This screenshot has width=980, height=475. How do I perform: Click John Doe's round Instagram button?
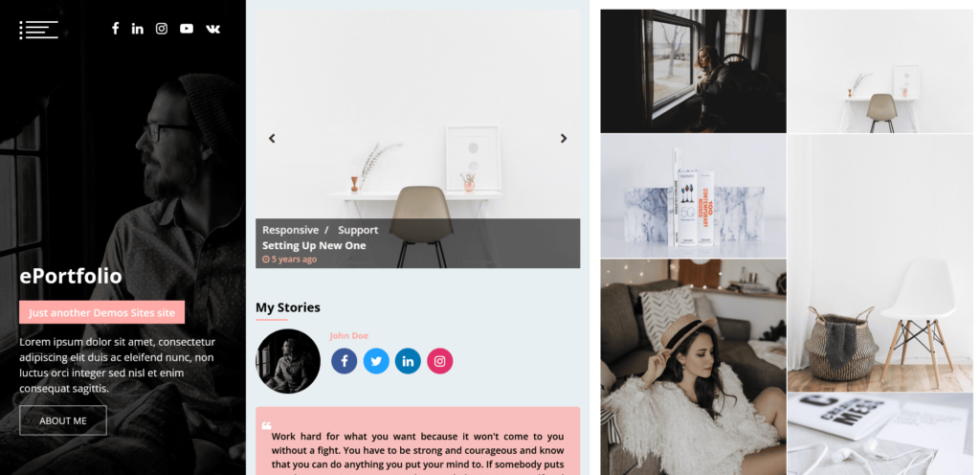pos(440,361)
